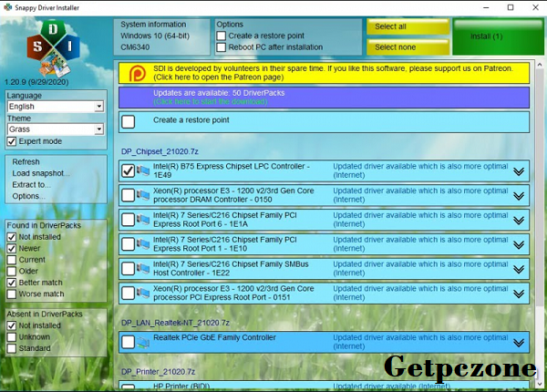Check the Standard filter
The image size is (547, 392).
coord(12,348)
